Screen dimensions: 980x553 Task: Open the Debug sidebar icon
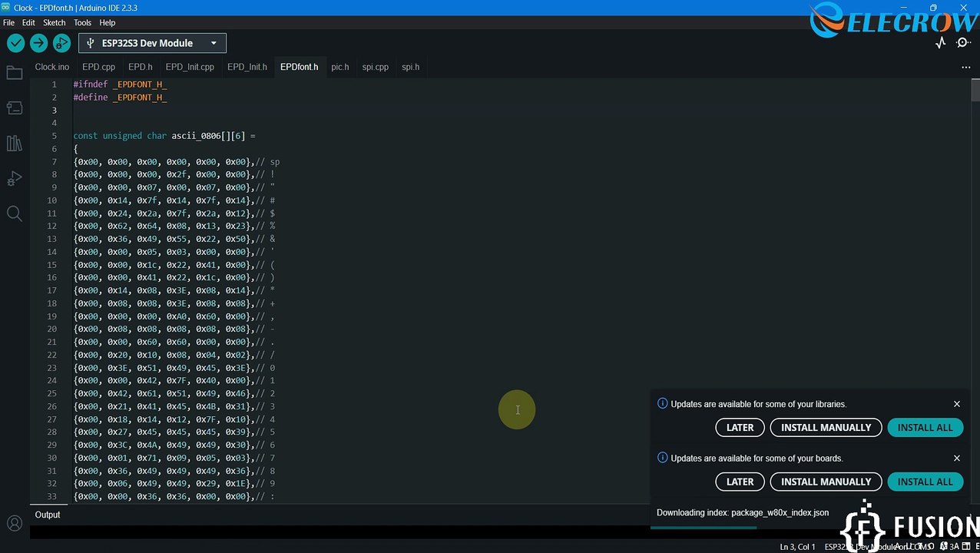(14, 178)
